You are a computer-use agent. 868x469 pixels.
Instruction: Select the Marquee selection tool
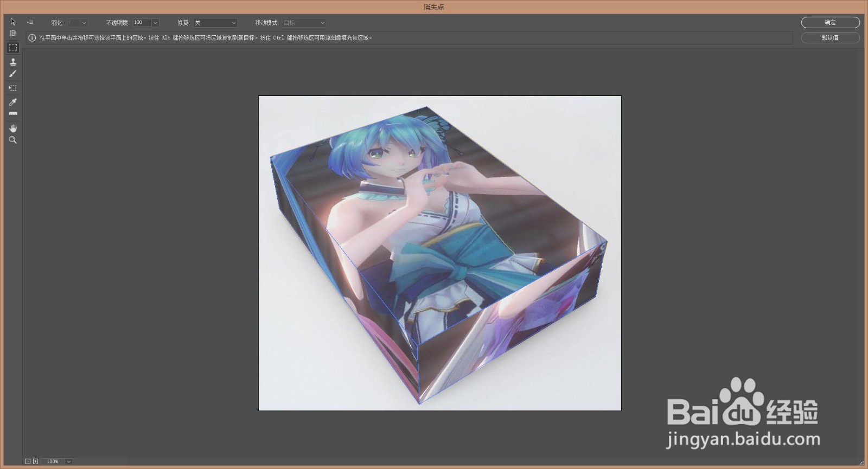tap(13, 48)
